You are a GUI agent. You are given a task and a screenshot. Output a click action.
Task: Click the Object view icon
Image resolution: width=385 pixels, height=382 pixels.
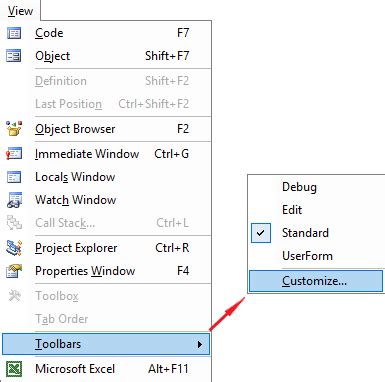pyautogui.click(x=14, y=56)
